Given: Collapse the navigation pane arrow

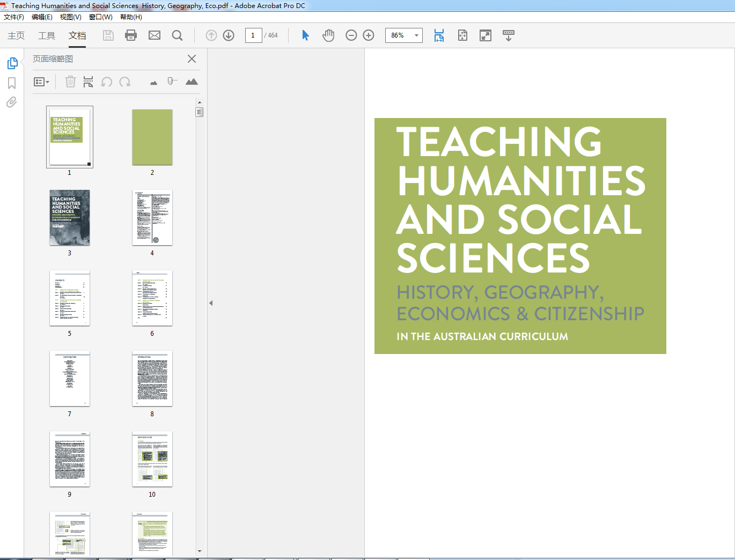Looking at the screenshot, I should coord(211,303).
